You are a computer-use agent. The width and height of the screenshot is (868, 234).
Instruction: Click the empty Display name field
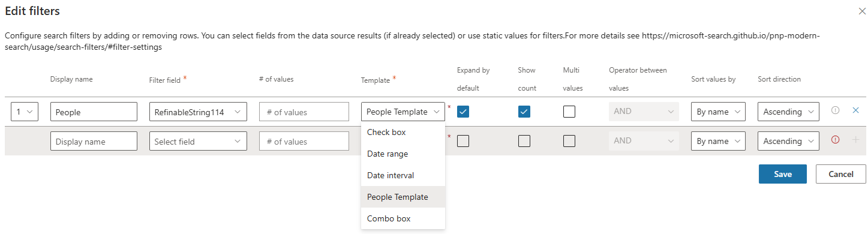click(94, 141)
